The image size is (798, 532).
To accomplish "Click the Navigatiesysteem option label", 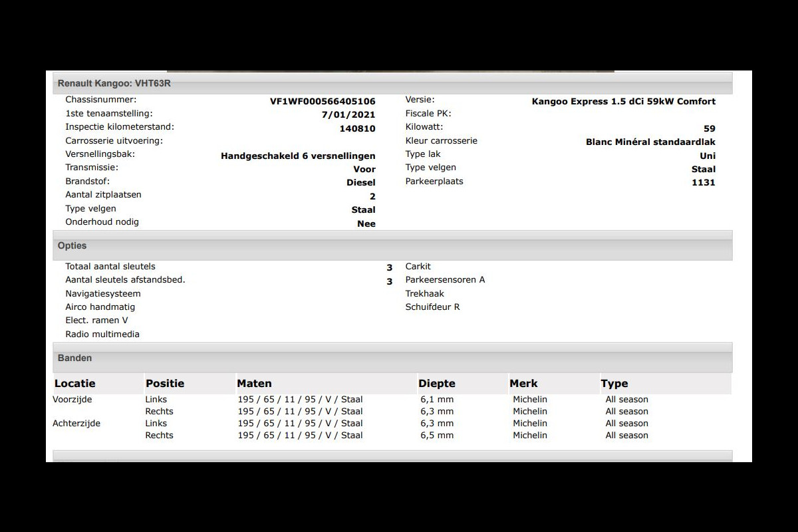I will 103,293.
